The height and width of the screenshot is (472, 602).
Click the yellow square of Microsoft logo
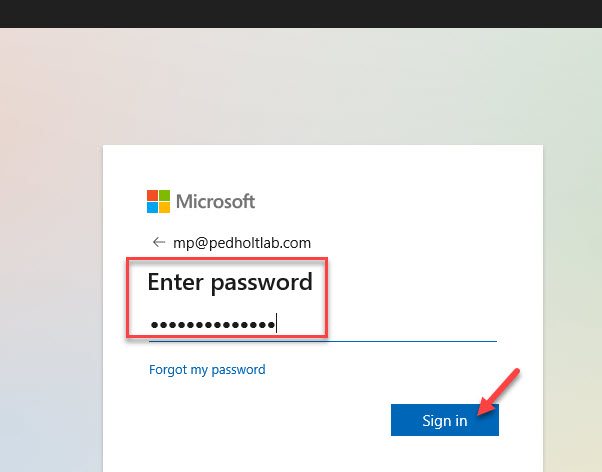[x=164, y=207]
